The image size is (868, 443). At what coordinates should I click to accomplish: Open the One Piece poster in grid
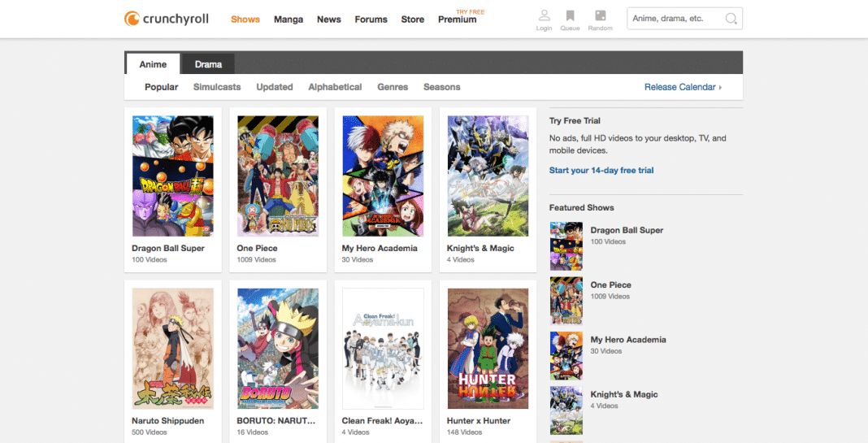coord(278,176)
